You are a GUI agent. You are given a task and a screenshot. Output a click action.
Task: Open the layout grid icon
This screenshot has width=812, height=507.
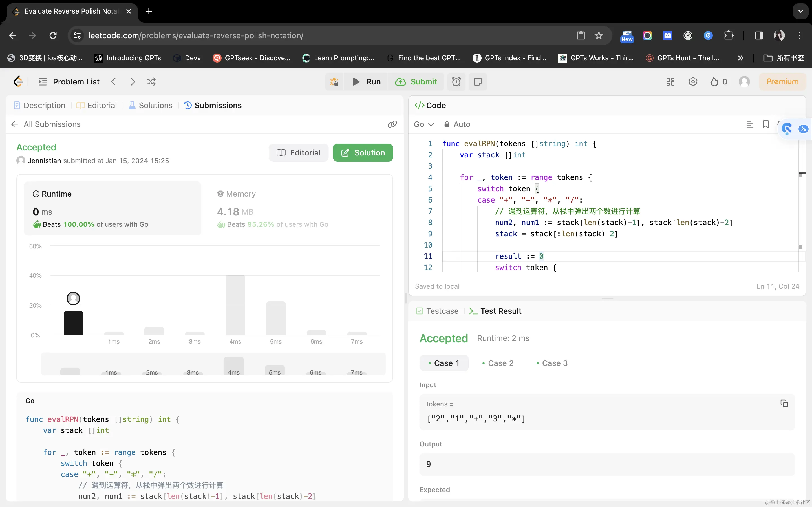(x=670, y=82)
